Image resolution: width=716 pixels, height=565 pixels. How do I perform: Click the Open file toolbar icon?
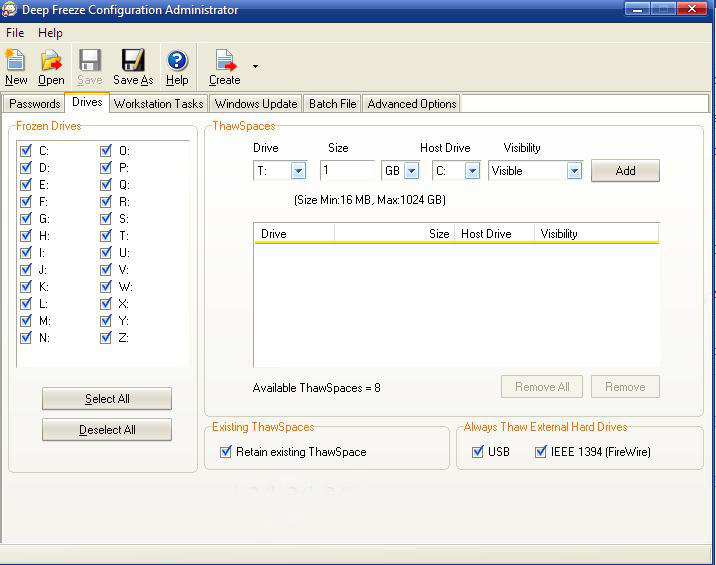tap(51, 67)
